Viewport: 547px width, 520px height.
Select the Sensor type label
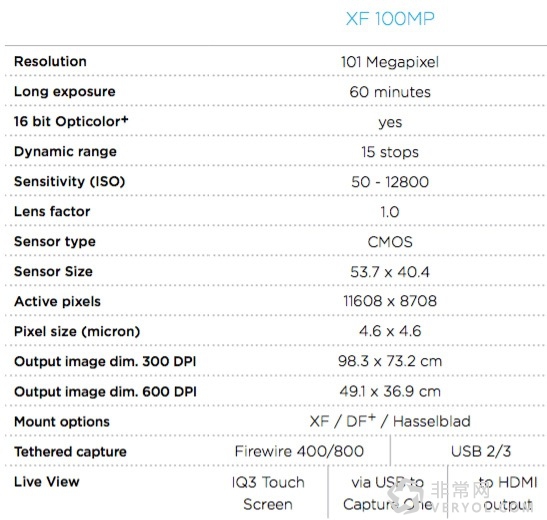coord(55,241)
